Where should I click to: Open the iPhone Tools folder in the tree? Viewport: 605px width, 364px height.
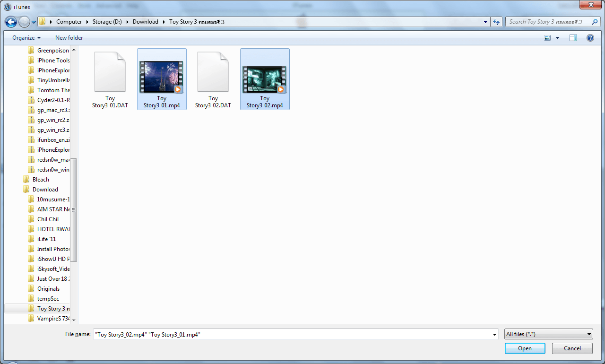49,61
